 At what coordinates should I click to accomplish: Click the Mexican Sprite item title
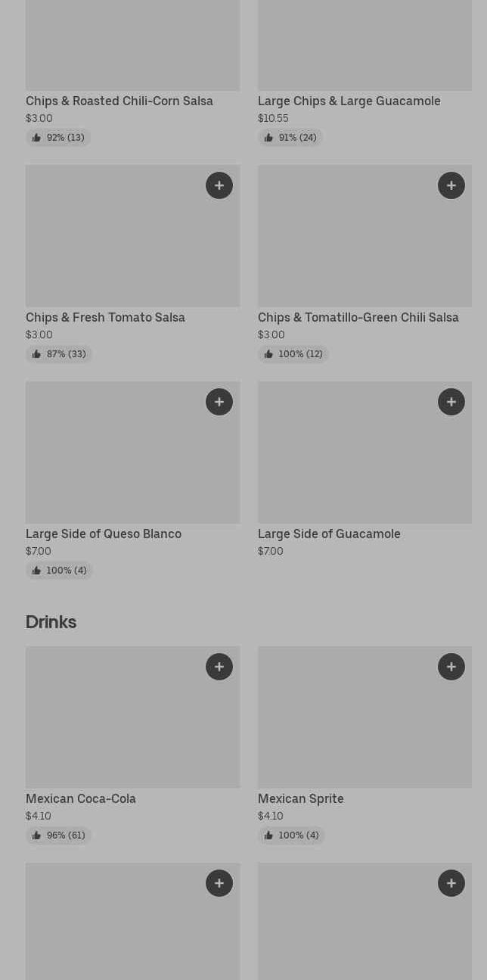point(301,799)
